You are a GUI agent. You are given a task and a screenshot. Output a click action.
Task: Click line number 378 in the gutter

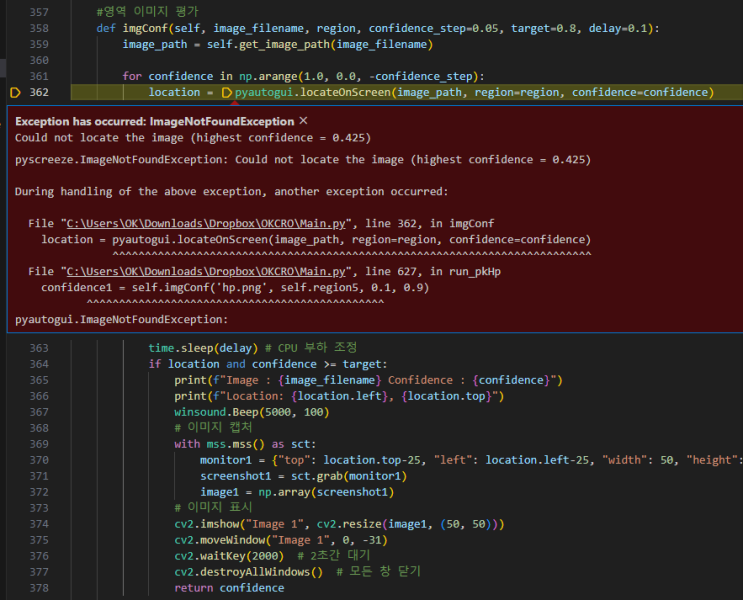[x=39, y=588]
